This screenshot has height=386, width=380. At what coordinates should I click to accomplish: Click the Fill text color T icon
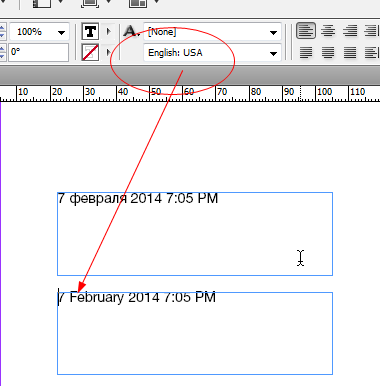point(90,32)
